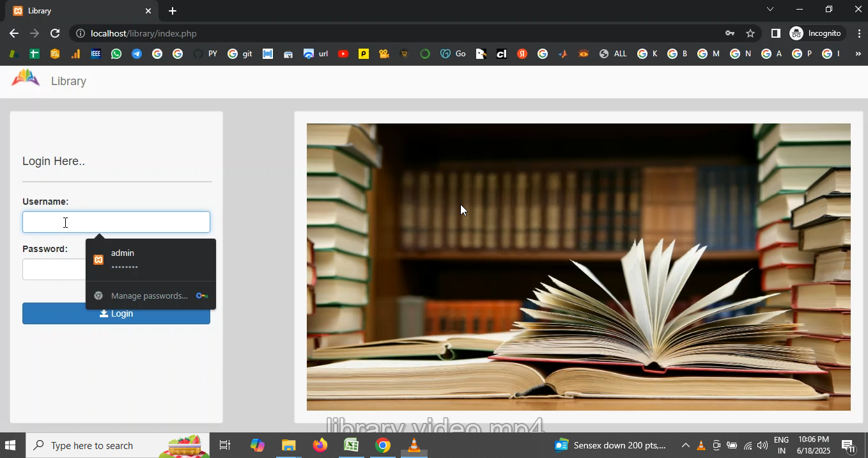Open the YouTube bookmark
Screen dimensions: 868x458
(343, 54)
